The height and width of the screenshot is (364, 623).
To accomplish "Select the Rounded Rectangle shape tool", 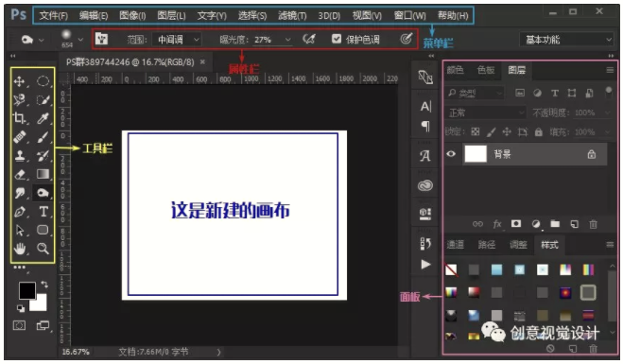I will click(x=43, y=230).
